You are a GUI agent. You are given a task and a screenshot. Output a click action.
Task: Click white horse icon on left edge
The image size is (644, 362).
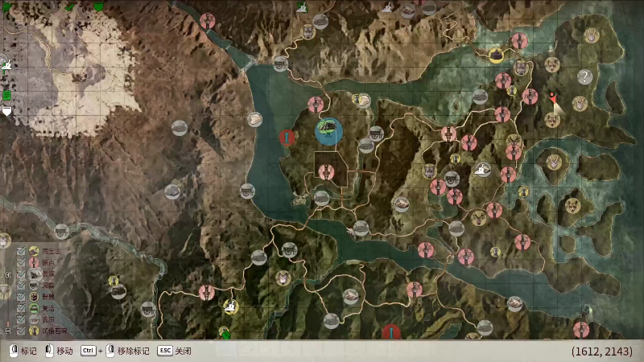(6, 64)
